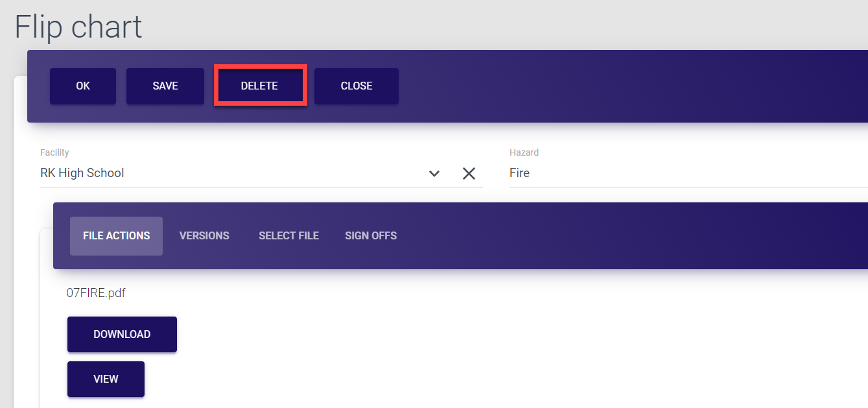This screenshot has width=868, height=408.
Task: View the attached PDF file
Action: [106, 379]
